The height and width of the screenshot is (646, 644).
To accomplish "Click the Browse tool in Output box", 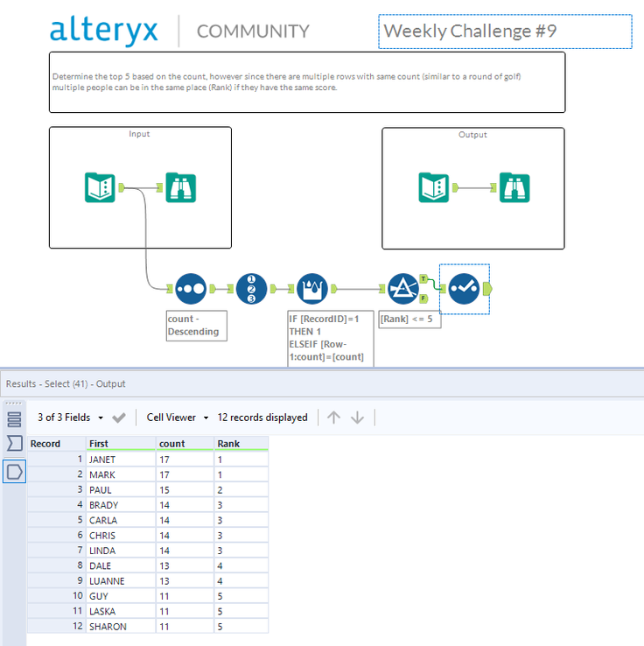I will (514, 187).
